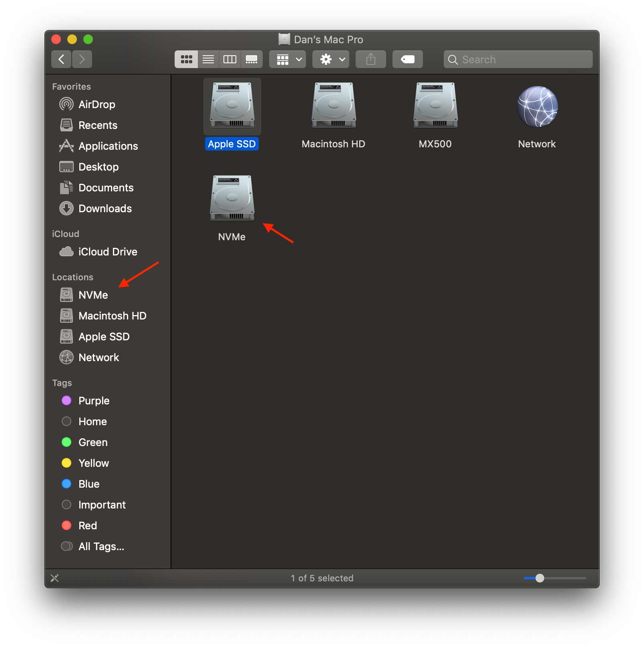Switch to icon view mode

pyautogui.click(x=186, y=59)
